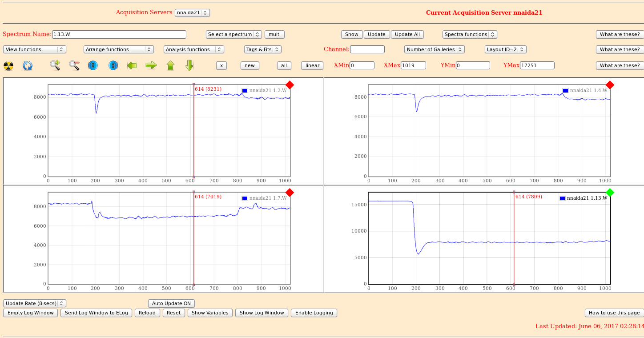Expand the Update Rate dropdown
This screenshot has width=644, height=338.
tap(35, 303)
